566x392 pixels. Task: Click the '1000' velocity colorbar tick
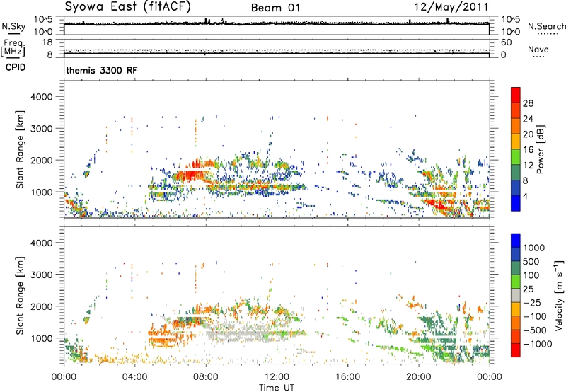pyautogui.click(x=534, y=248)
